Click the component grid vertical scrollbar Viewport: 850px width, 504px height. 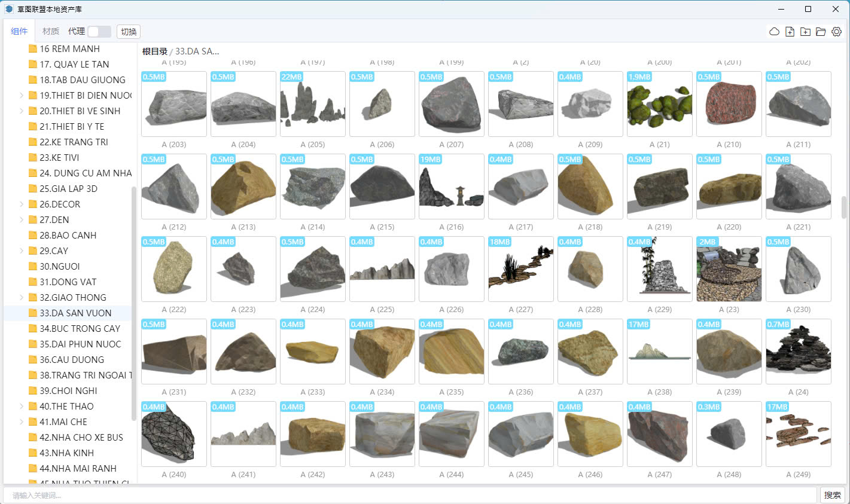point(844,207)
